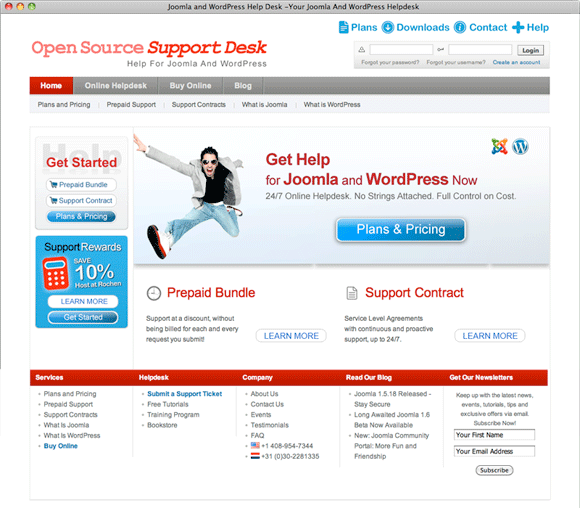This screenshot has width=580, height=508.
Task: Click the Contact info icon
Action: [460, 27]
